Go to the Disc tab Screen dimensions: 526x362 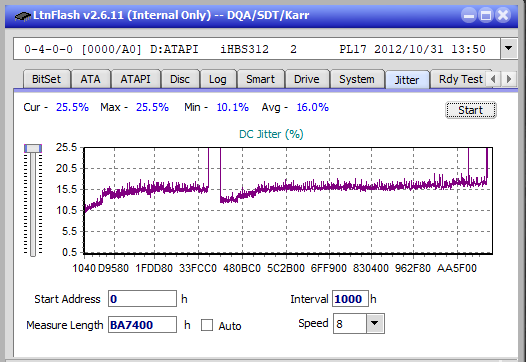point(180,79)
